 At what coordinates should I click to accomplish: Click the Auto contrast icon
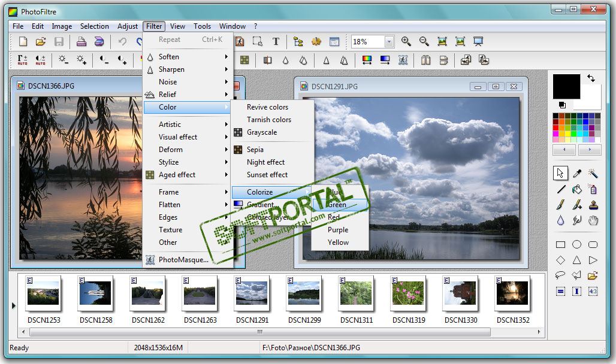coord(41,60)
